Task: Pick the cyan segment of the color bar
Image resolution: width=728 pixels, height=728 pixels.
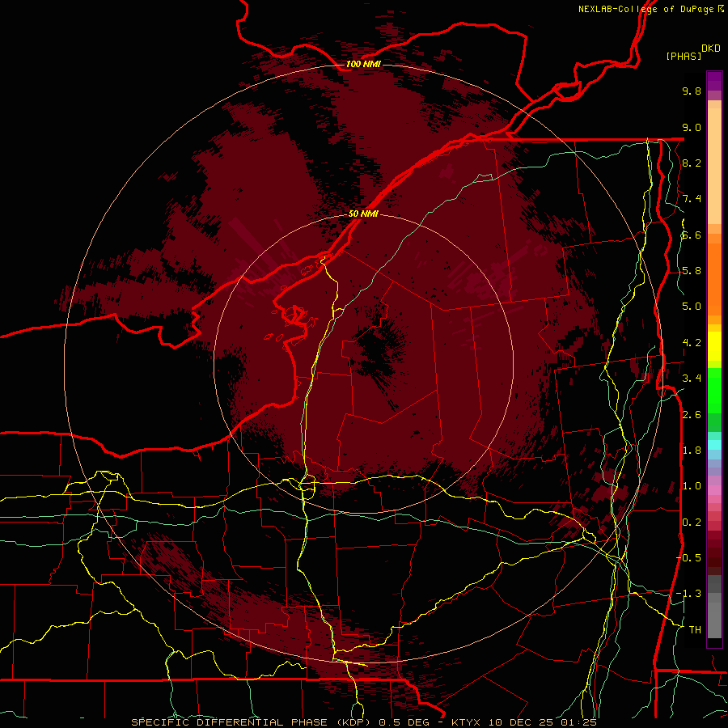Action: pyautogui.click(x=714, y=445)
